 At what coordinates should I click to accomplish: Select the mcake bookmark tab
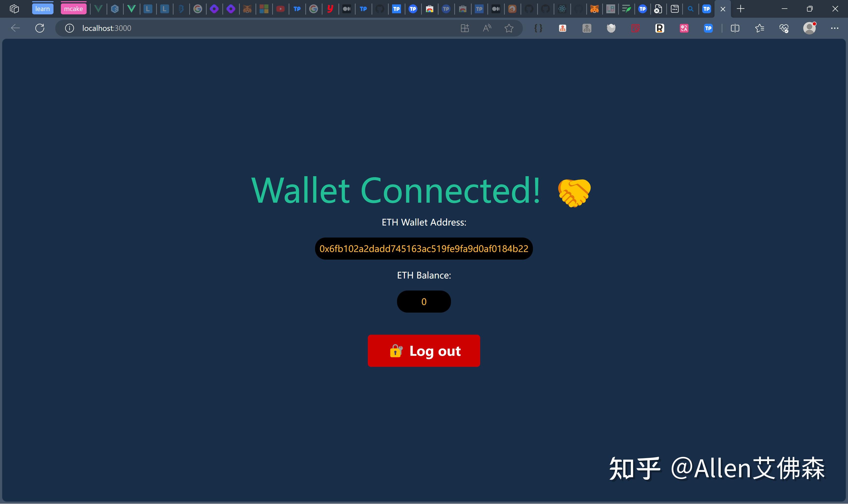pos(73,8)
